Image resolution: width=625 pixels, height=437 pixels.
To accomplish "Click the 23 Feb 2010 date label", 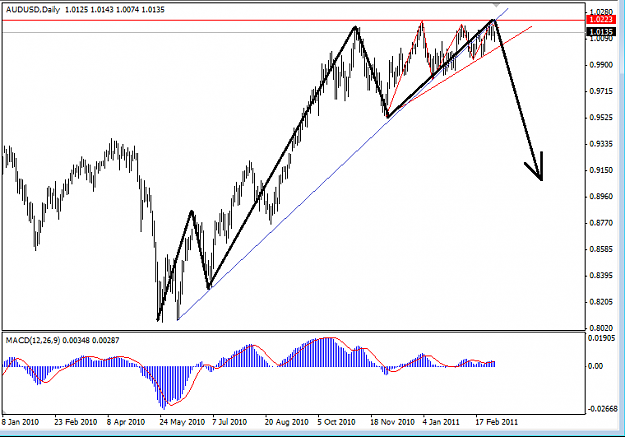I will (76, 422).
